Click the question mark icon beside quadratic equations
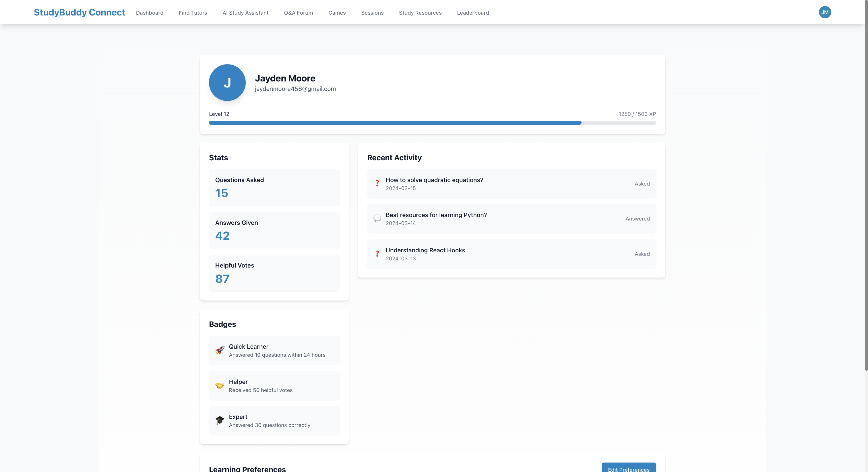 pyautogui.click(x=377, y=184)
